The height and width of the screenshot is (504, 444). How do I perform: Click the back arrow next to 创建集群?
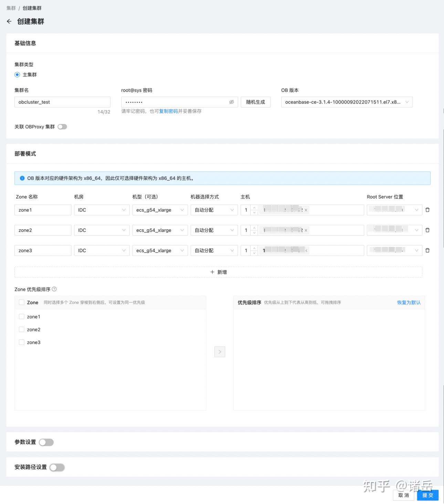coord(9,21)
